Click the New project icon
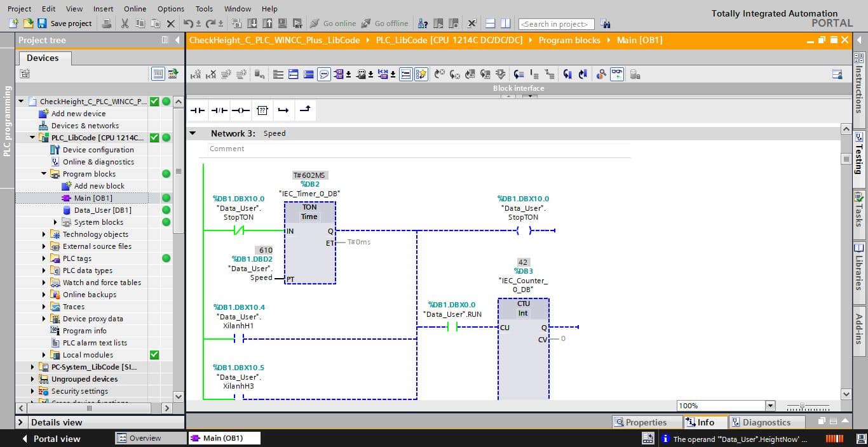Viewport: 868px width, 447px height. pos(14,23)
